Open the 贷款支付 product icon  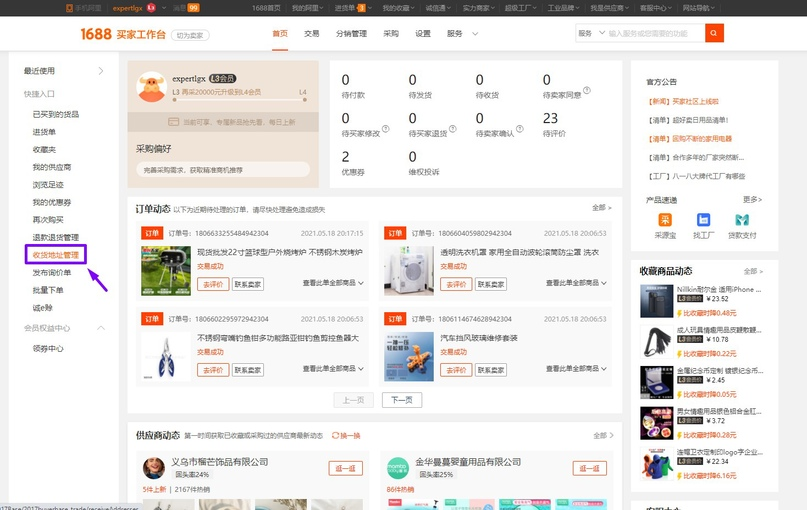[742, 220]
